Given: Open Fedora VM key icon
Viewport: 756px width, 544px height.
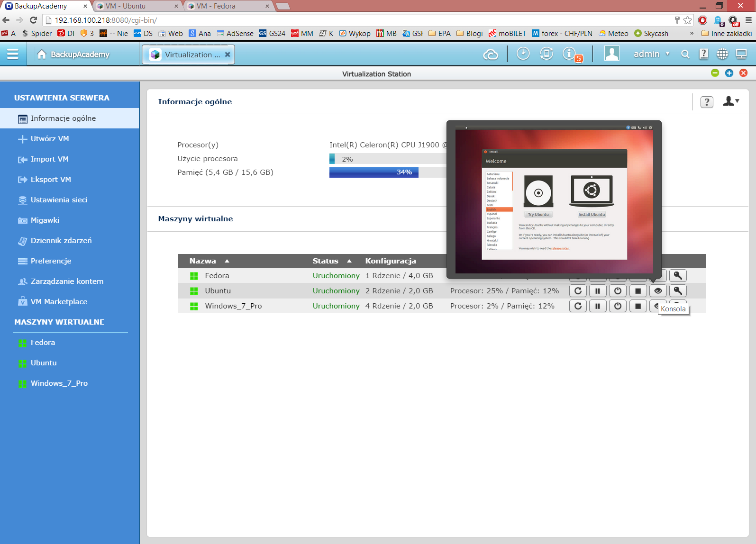Looking at the screenshot, I should click(678, 276).
